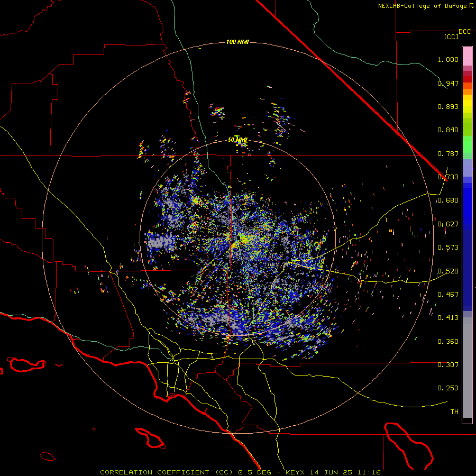Click the 0.947 legend value
The height and width of the screenshot is (476, 476).
pos(448,83)
